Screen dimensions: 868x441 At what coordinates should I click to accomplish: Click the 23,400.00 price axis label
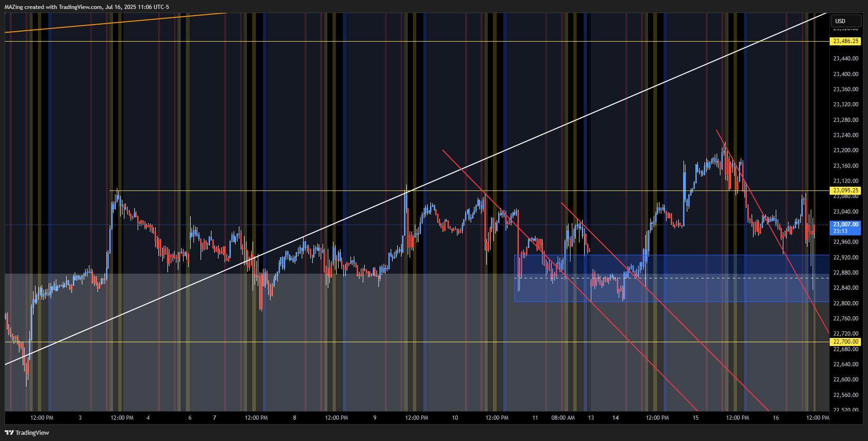coord(846,74)
